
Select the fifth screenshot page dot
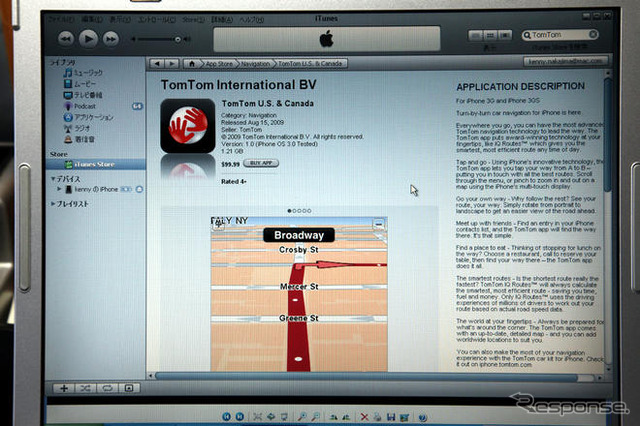pos(309,211)
